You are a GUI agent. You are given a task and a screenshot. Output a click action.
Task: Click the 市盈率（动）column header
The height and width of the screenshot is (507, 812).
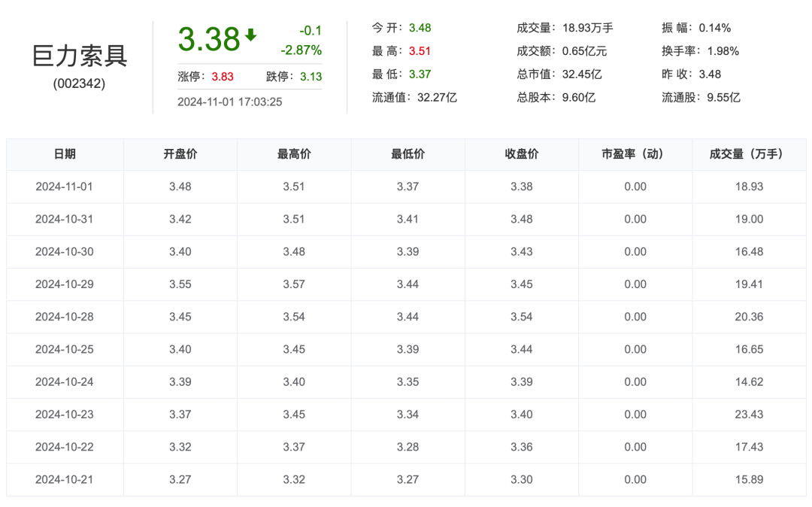635,153
